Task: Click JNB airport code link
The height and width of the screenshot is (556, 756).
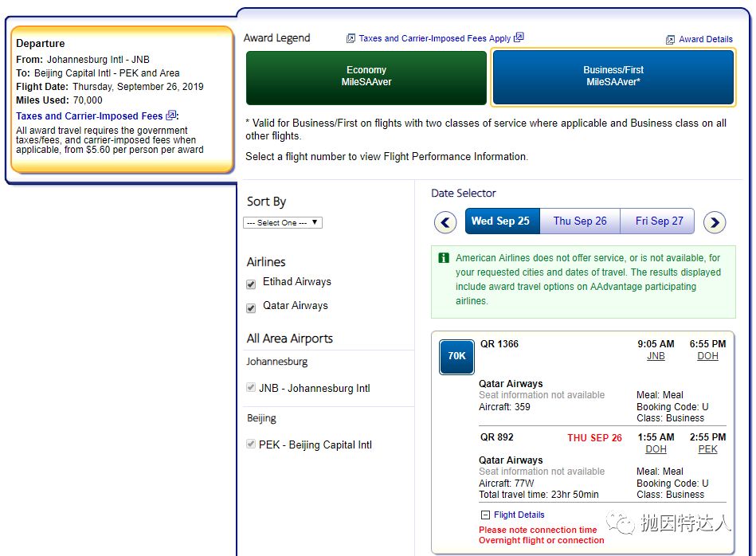Action: (x=656, y=356)
